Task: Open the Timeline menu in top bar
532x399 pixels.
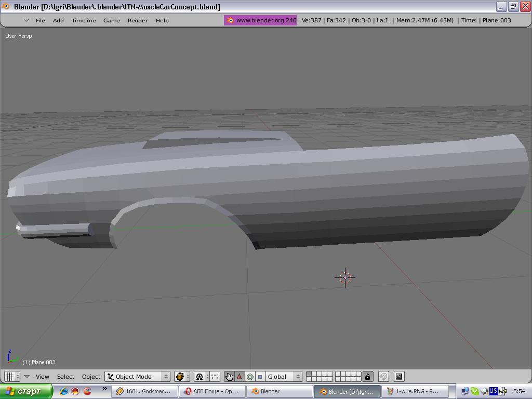Action: (84, 20)
